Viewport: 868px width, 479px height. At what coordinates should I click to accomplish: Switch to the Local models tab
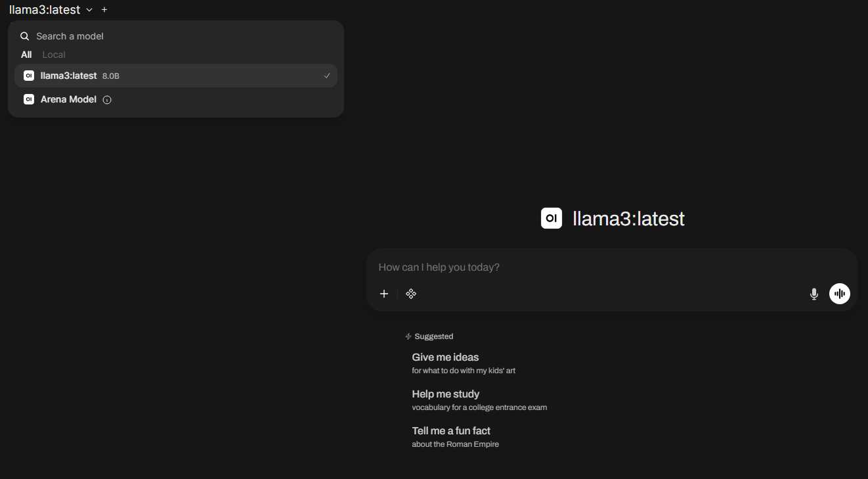tap(54, 55)
